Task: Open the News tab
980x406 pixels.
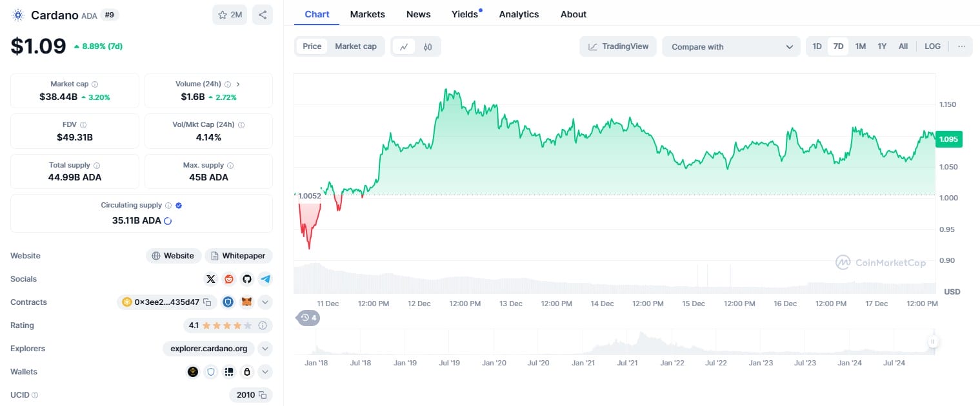Action: click(419, 14)
